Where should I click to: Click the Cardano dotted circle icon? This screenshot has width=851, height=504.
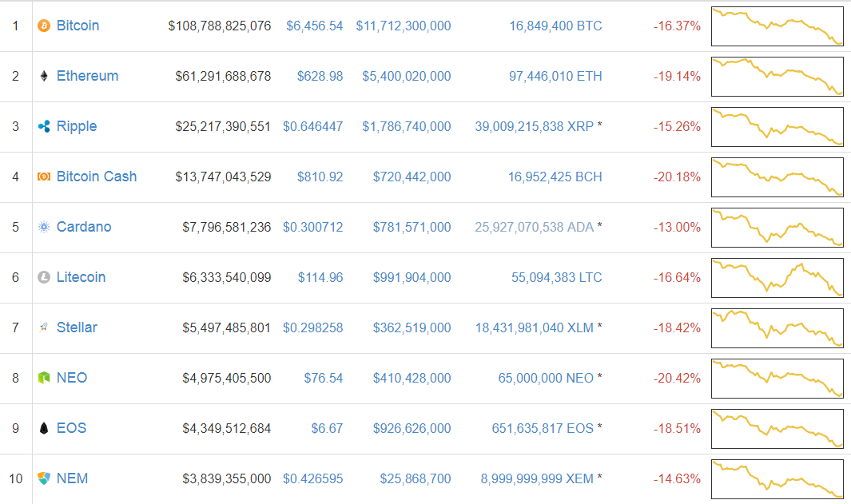44,227
